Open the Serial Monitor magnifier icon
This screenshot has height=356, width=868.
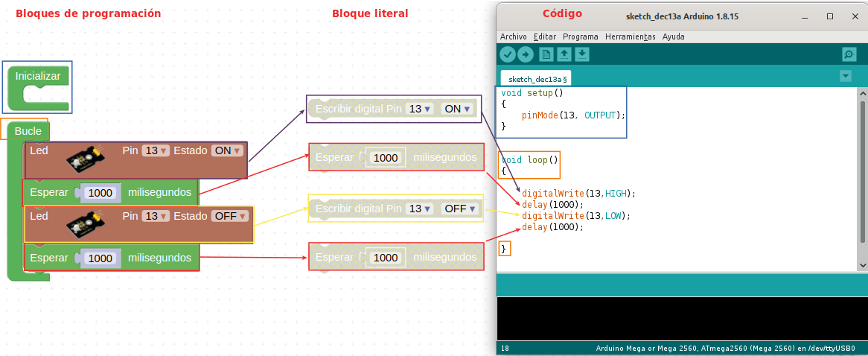click(849, 54)
